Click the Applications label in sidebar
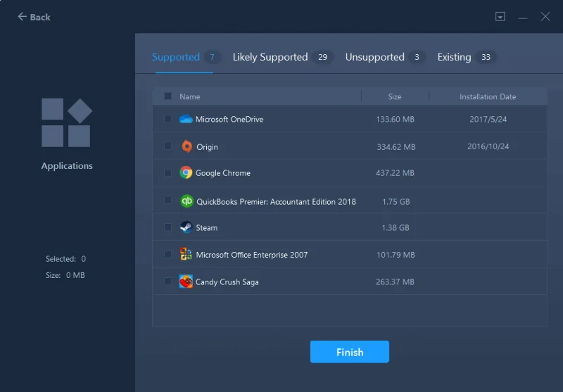Screen dimensions: 563x392 (x=67, y=166)
